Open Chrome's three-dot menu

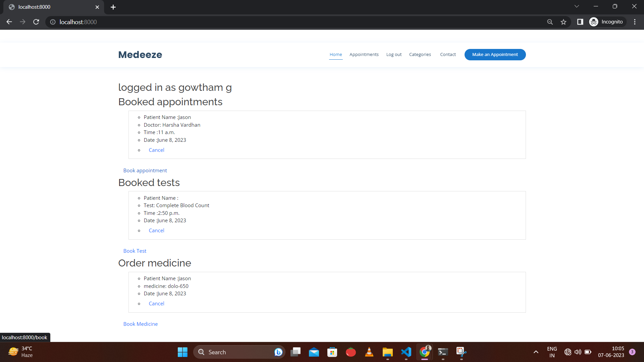[x=635, y=22]
